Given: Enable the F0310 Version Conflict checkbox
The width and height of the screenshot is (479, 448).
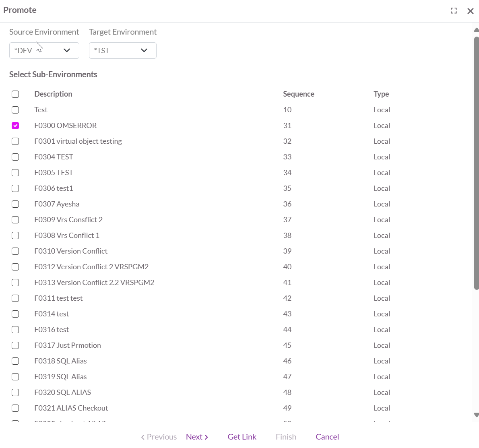Looking at the screenshot, I should pyautogui.click(x=15, y=251).
